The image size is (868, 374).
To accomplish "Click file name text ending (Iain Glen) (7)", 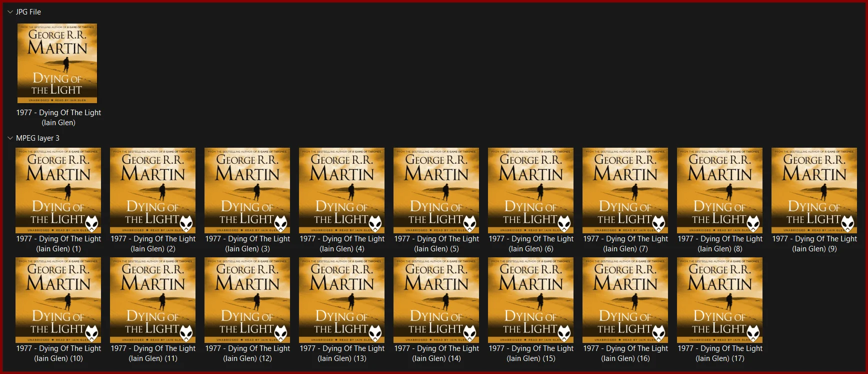I will tap(625, 244).
